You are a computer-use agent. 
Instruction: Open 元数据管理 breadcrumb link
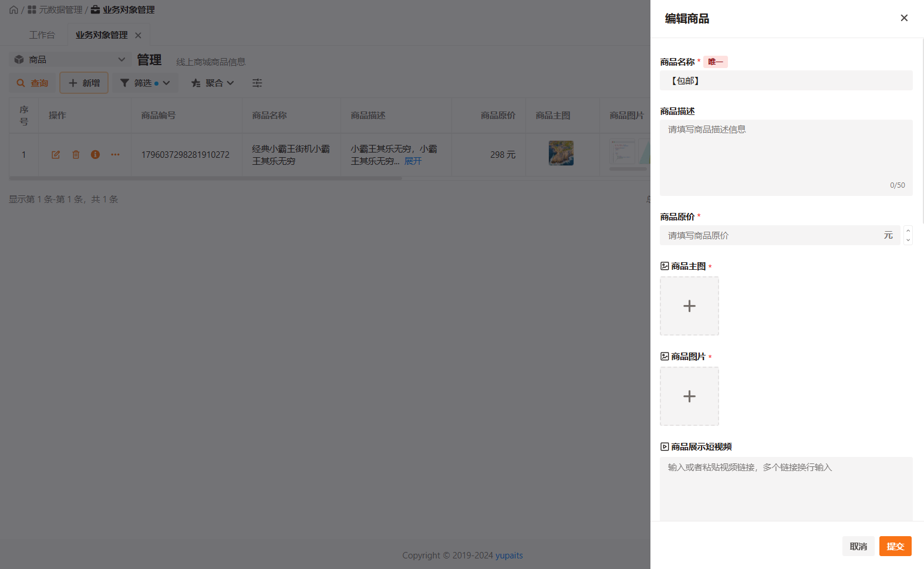pyautogui.click(x=55, y=10)
